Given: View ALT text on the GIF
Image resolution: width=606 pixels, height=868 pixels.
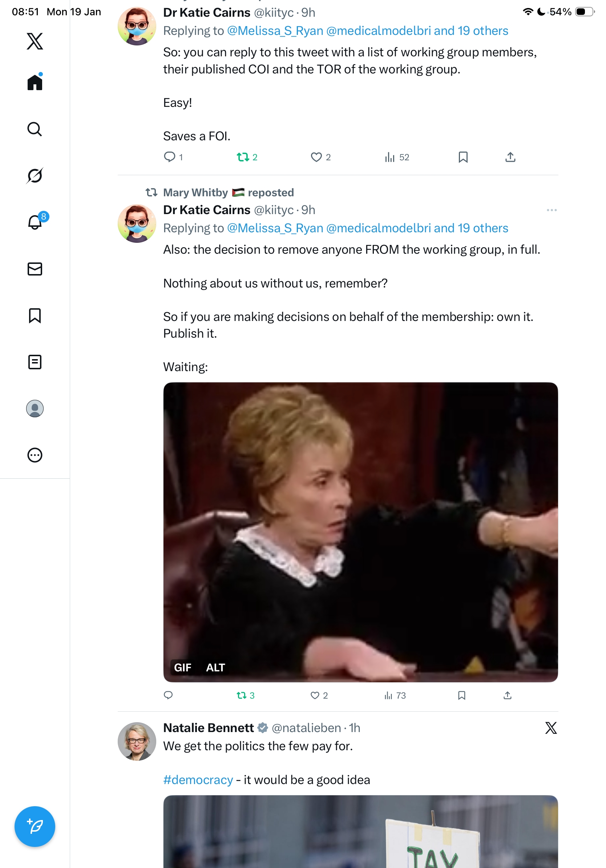Looking at the screenshot, I should 215,667.
